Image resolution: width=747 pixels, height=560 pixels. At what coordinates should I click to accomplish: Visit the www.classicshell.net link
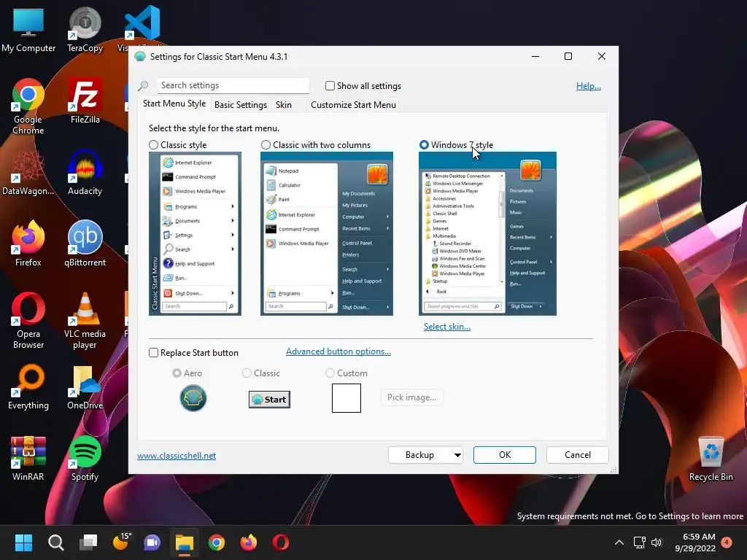177,455
